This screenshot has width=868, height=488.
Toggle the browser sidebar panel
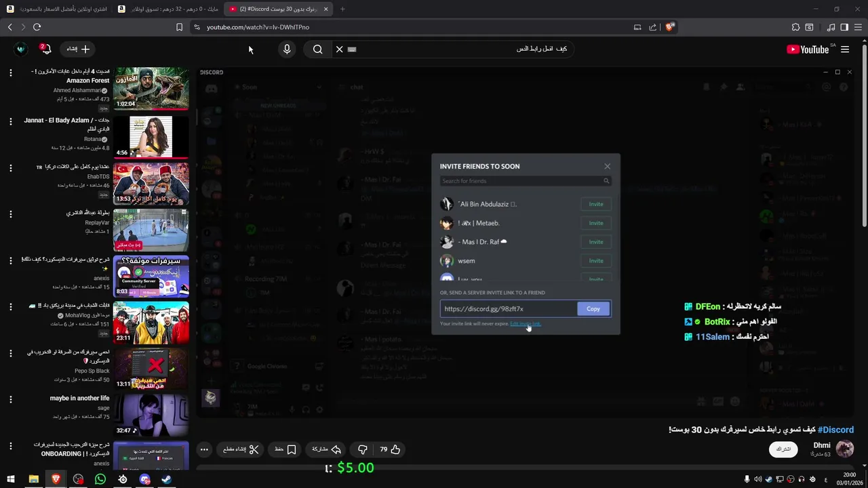tap(844, 27)
